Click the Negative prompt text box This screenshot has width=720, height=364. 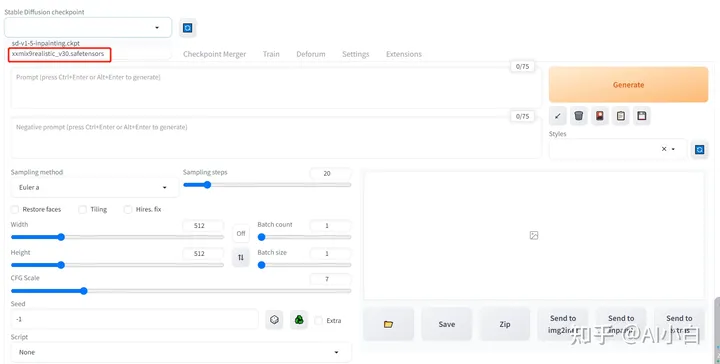tap(276, 138)
